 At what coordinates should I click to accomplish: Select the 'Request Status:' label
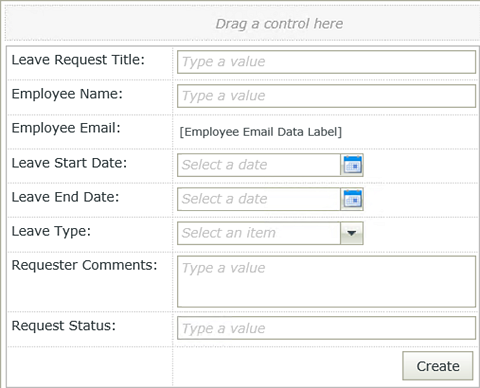(x=64, y=326)
